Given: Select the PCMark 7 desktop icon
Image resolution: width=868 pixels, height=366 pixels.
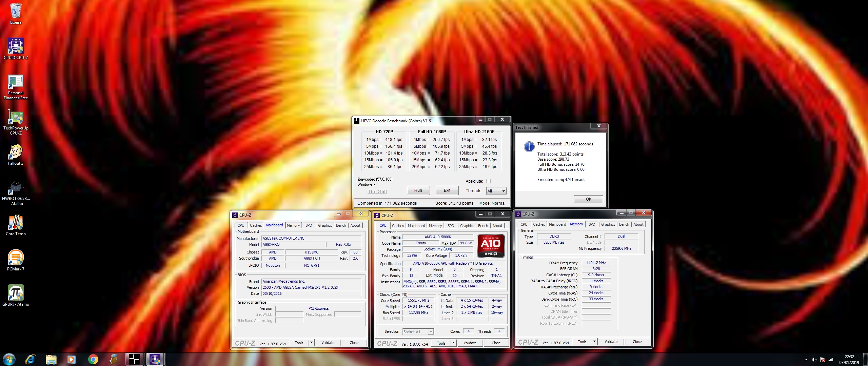Looking at the screenshot, I should point(16,261).
